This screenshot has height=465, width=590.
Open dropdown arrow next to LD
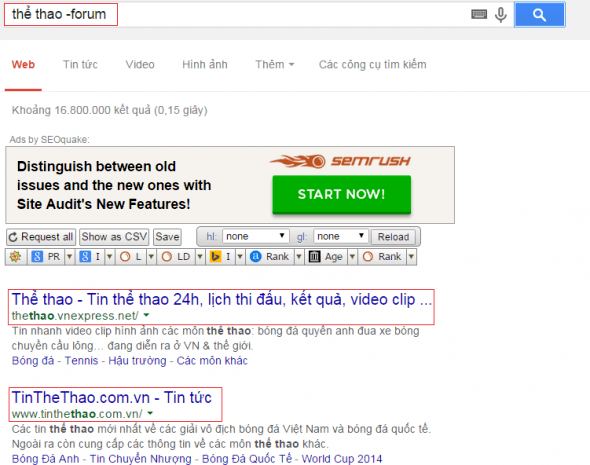click(x=200, y=257)
